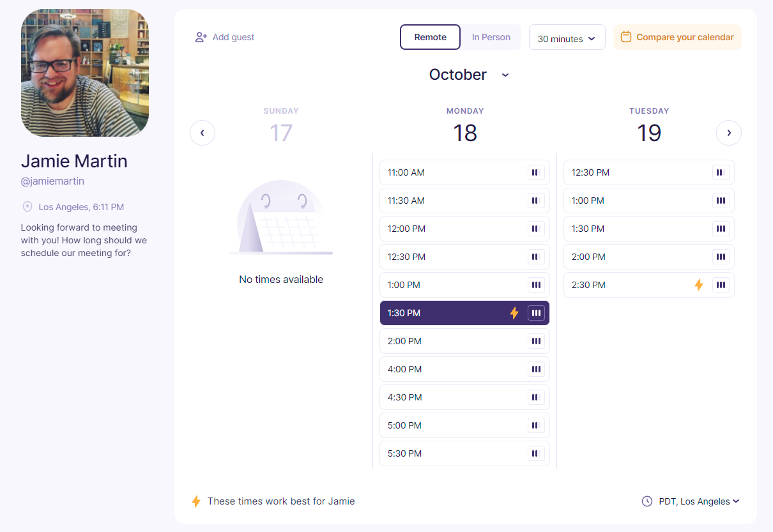Screen dimensions: 773x532
Task: Click lightning bolt icon in the legend
Action: (196, 501)
